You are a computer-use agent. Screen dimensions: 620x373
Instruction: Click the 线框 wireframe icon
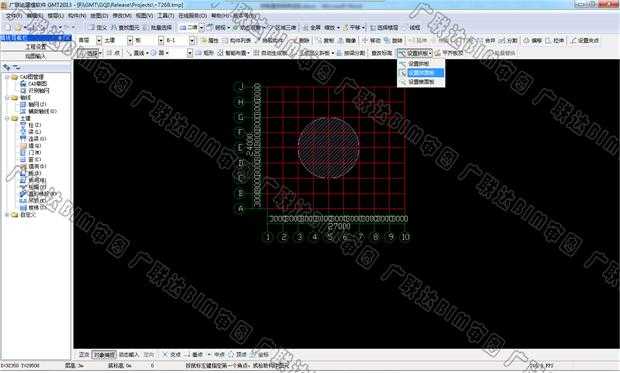411,28
